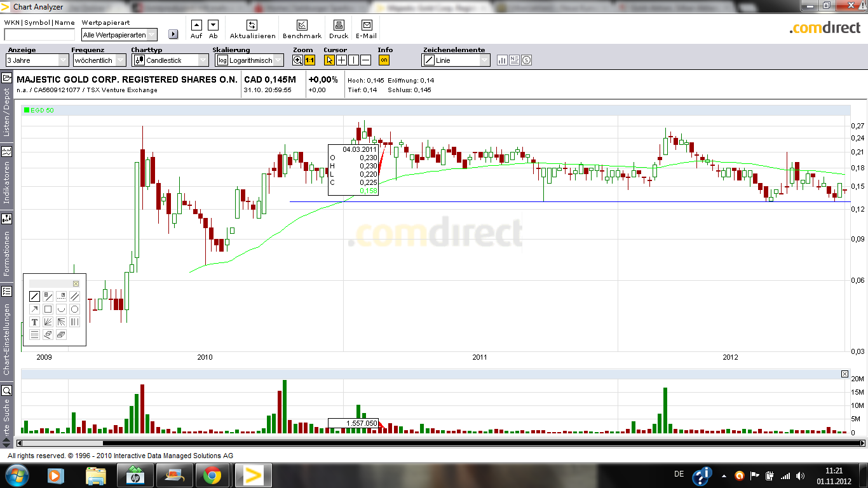Choose the rectangle drawing tool

tap(48, 309)
